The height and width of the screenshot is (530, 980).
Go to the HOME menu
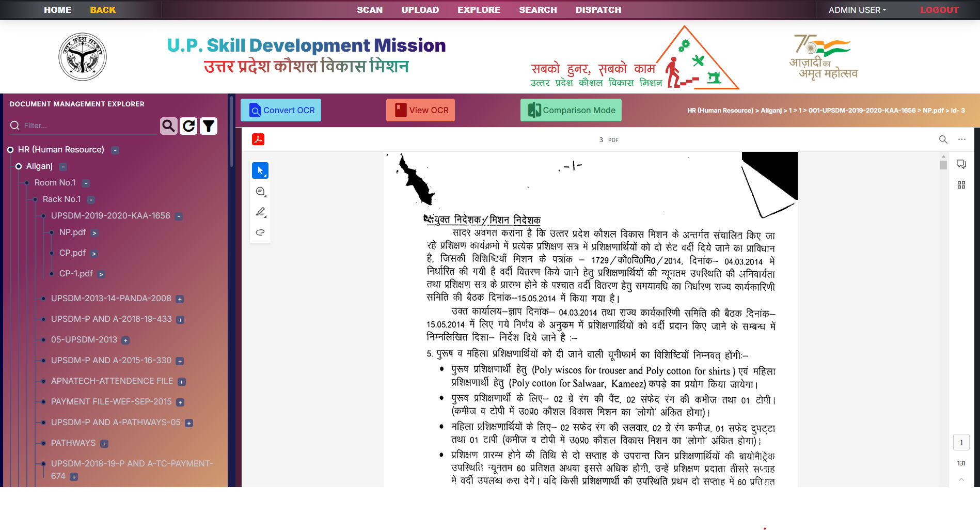pyautogui.click(x=58, y=10)
